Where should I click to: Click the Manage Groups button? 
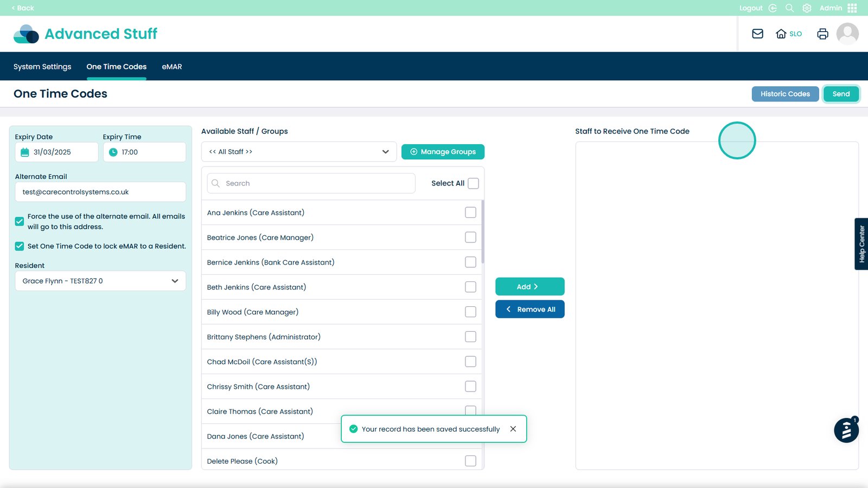pos(443,152)
